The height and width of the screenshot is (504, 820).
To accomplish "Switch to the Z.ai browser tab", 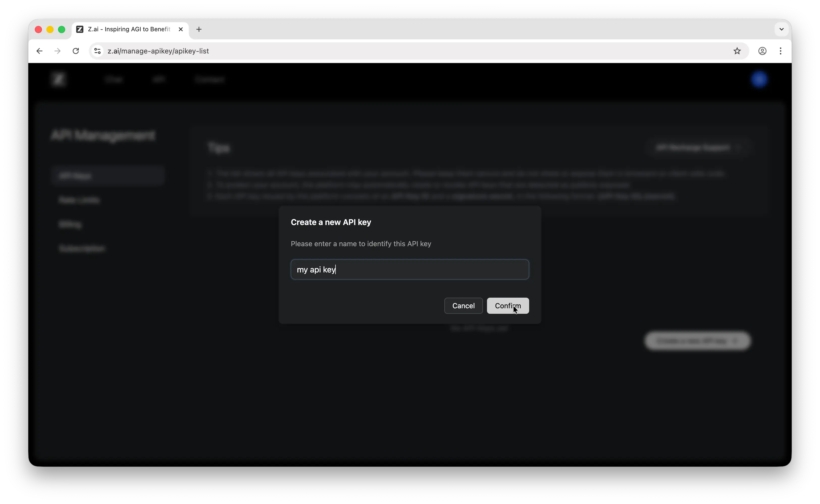I will click(x=127, y=29).
